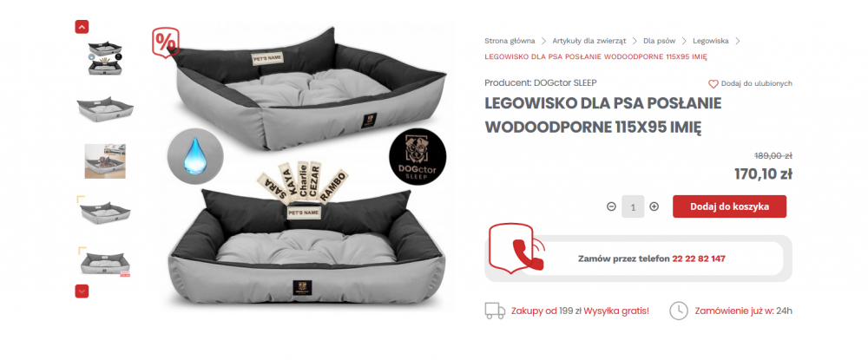Select the room photo thumbnail
Screen dimensions: 868x360
coord(105,161)
